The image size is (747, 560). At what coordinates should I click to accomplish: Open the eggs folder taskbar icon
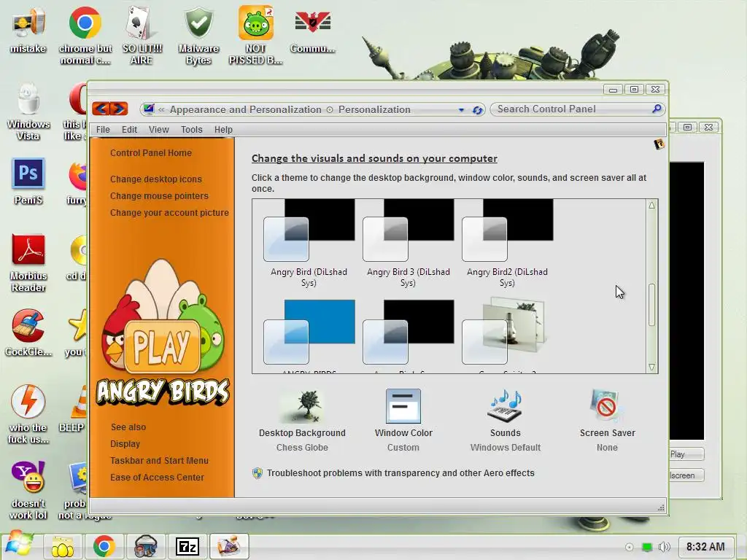[63, 546]
